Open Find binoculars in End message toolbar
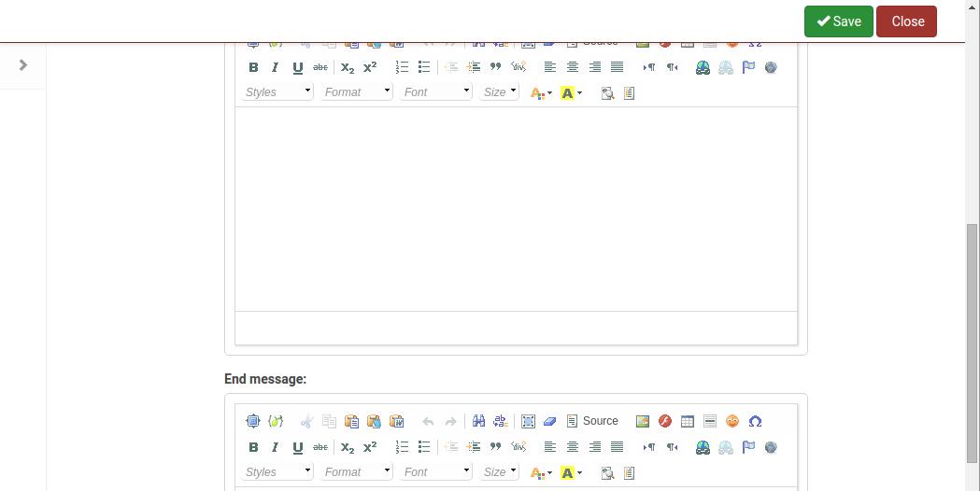 coord(478,421)
